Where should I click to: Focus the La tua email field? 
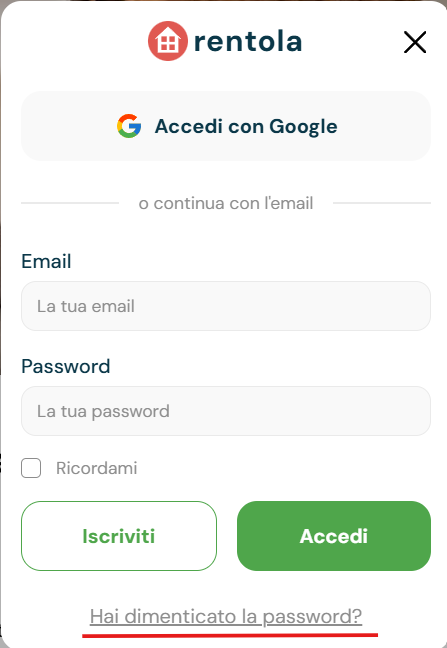[x=226, y=306]
